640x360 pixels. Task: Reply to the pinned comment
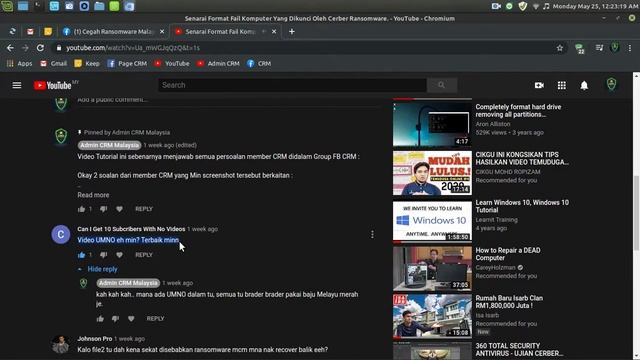144,209
